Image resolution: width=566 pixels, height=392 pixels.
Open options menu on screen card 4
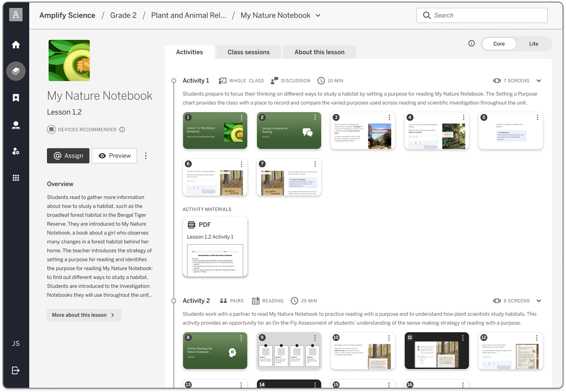464,118
